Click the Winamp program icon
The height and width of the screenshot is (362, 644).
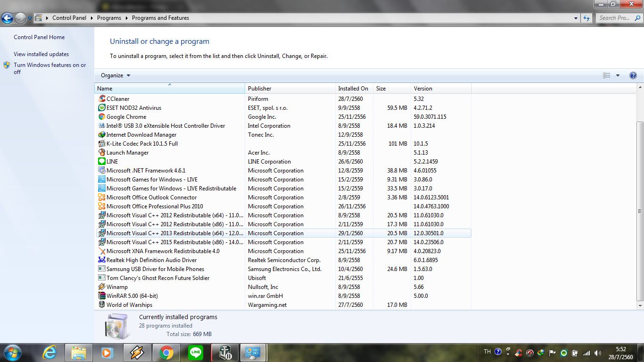point(102,287)
